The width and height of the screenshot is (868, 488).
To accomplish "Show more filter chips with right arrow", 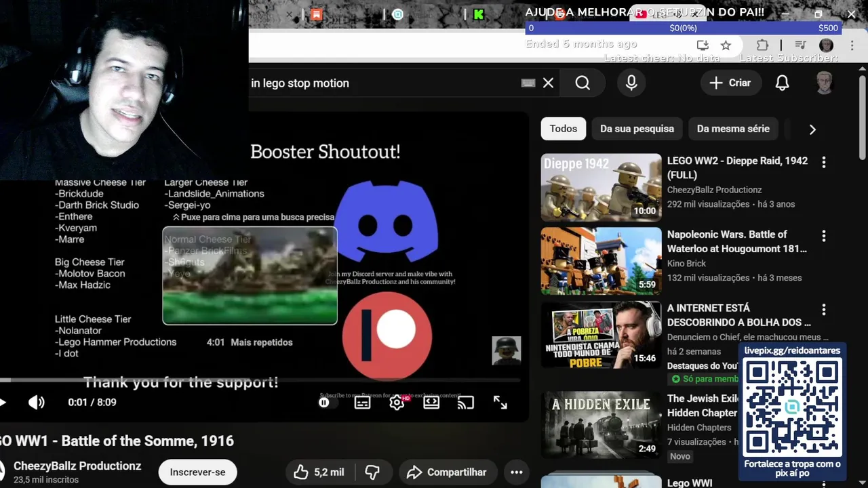I will click(x=812, y=129).
